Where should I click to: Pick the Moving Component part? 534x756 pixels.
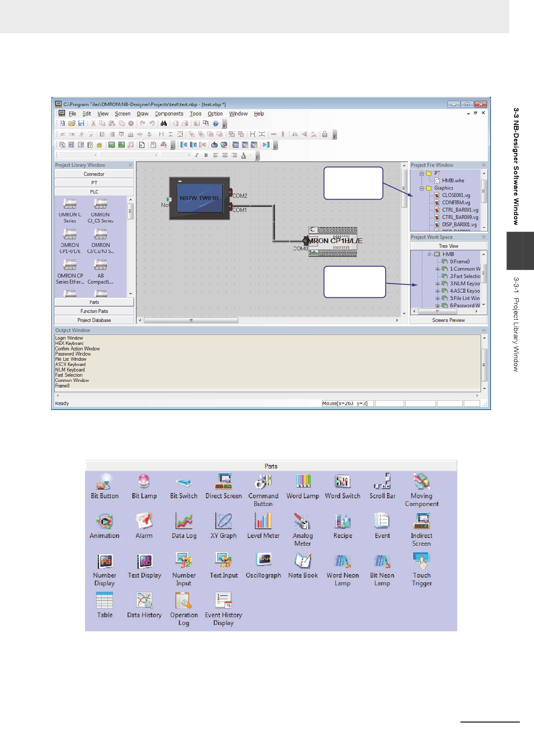click(422, 490)
